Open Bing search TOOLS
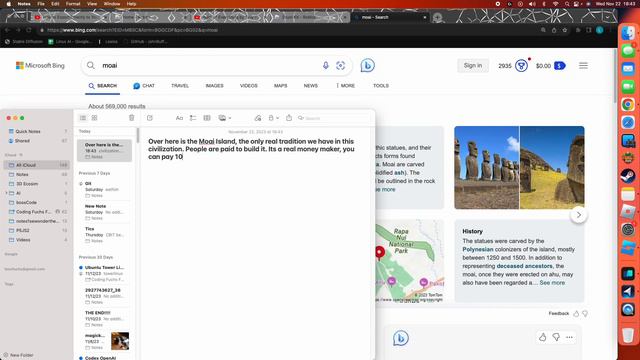This screenshot has width=640, height=360. (381, 86)
